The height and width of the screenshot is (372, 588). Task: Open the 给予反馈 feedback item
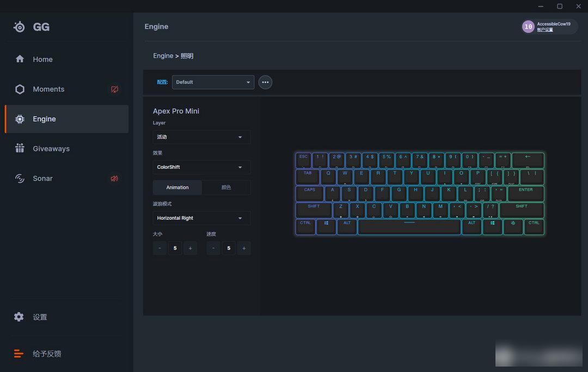(x=38, y=354)
